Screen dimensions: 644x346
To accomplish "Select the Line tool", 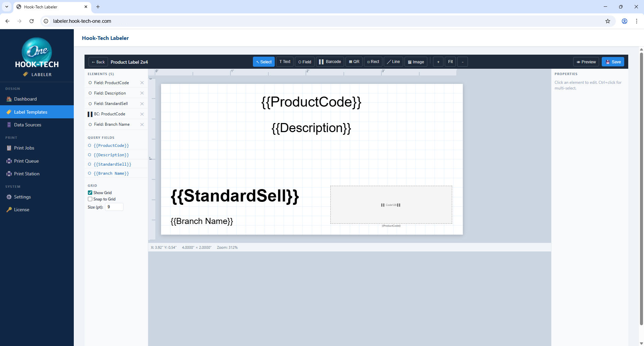I will tap(393, 62).
